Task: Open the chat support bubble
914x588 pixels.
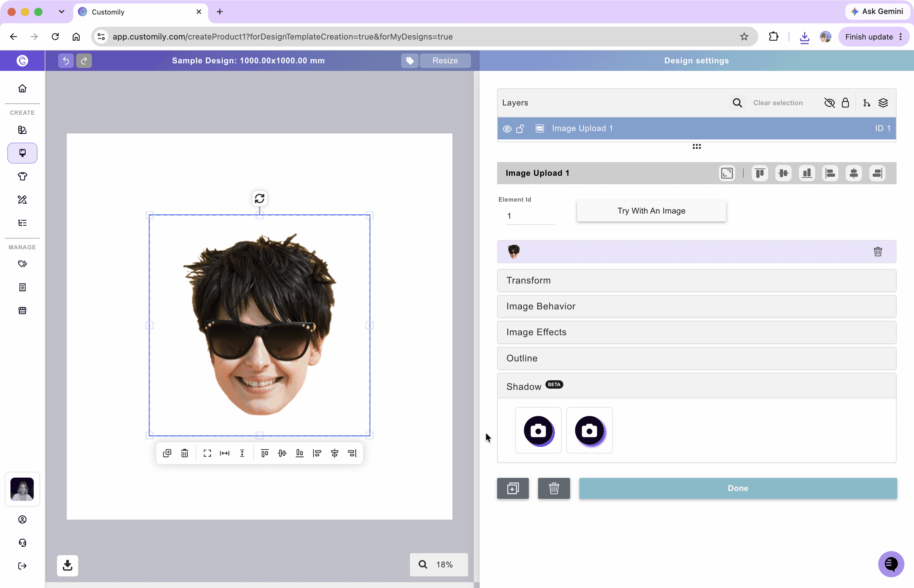Action: (891, 564)
